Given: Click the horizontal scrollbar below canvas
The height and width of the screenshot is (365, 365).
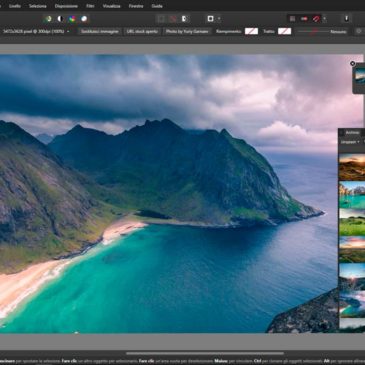Looking at the screenshot, I should 205,354.
